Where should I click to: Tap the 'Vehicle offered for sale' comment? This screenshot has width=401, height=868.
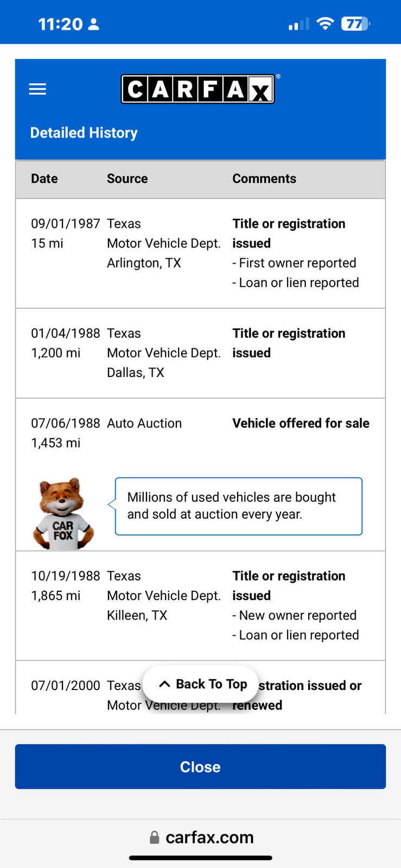(x=301, y=423)
